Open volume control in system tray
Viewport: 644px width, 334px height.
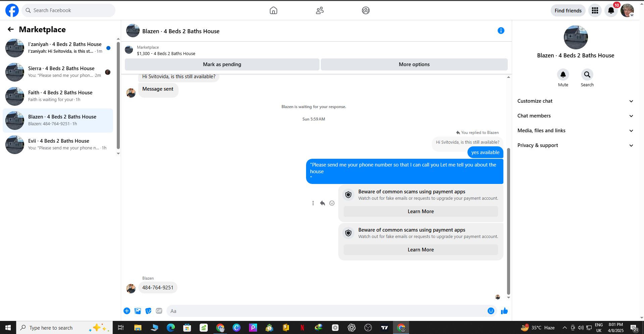pos(581,328)
